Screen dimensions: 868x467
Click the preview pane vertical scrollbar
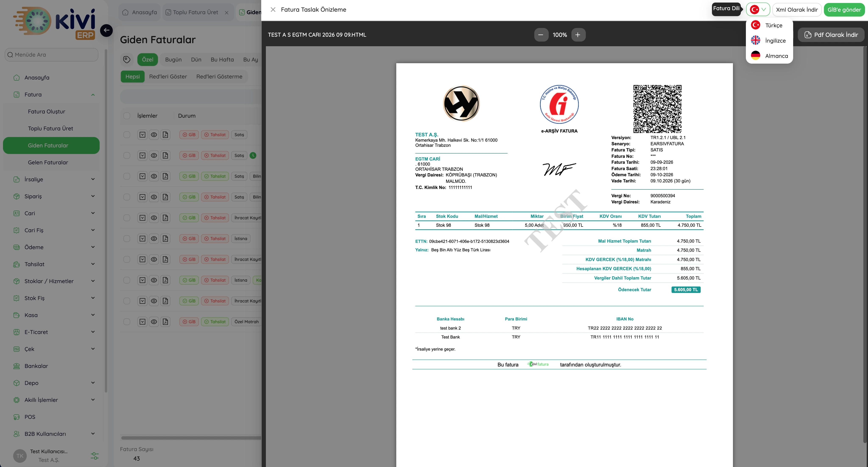click(865, 244)
